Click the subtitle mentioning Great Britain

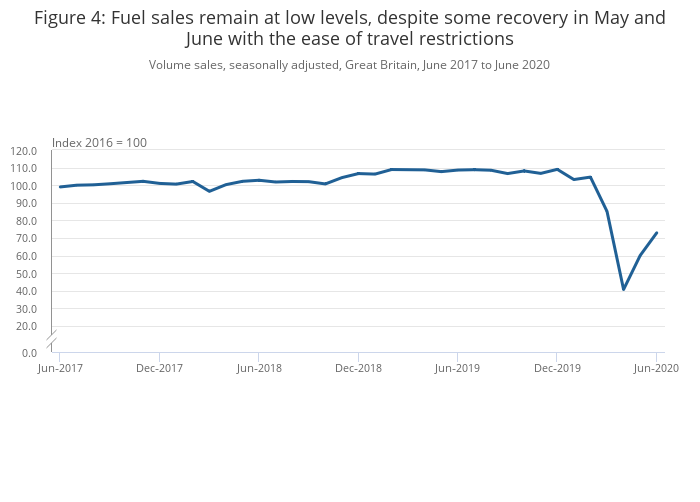(x=349, y=65)
